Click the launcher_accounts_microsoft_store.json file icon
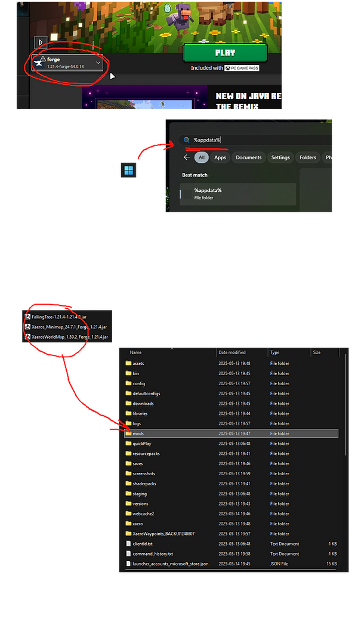The width and height of the screenshot is (358, 644). 128,563
